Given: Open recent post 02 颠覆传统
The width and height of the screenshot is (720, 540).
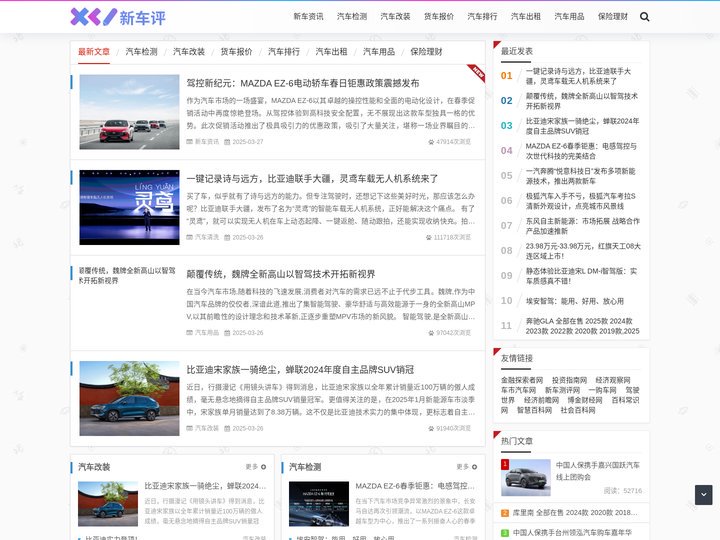Looking at the screenshot, I should point(582,101).
